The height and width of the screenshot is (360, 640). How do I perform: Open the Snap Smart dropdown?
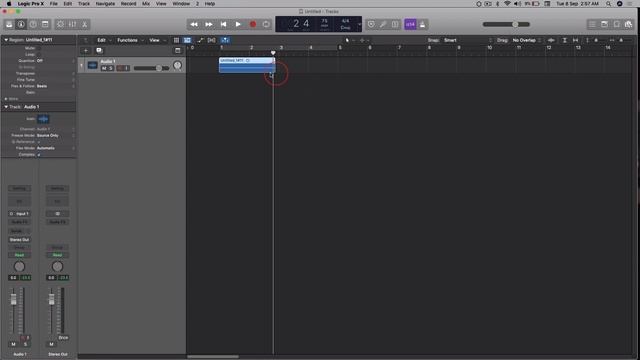pyautogui.click(x=468, y=40)
